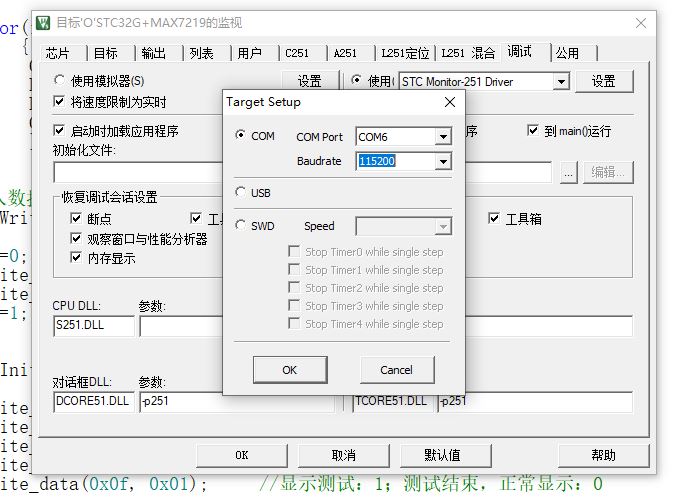The image size is (676, 497).
Task: Click the Keil icon in the options dialog title bar
Action: (x=43, y=22)
